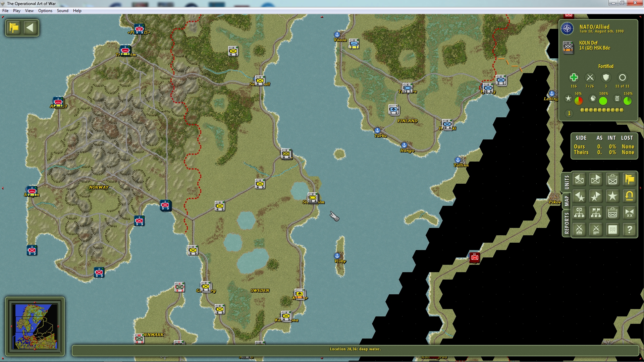Click the single star formation button
This screenshot has height=362, width=644.
click(613, 196)
